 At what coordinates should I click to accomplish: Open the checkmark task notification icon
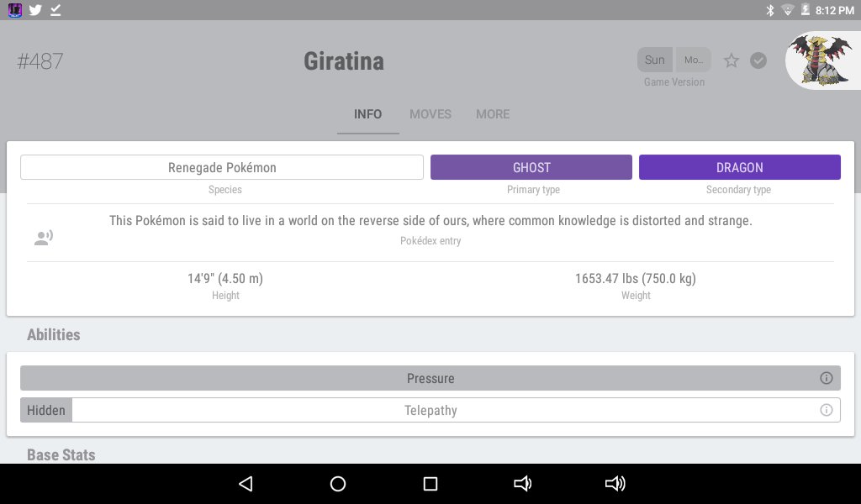tap(55, 10)
